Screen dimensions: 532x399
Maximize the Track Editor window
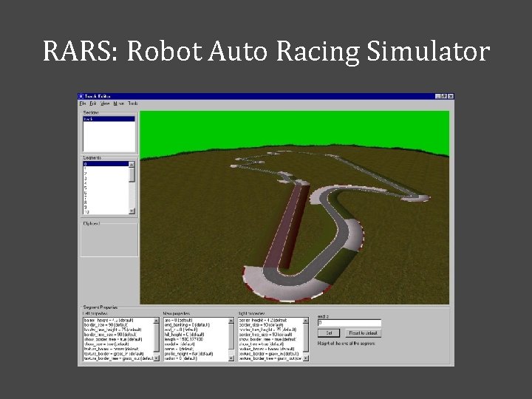(x=444, y=96)
